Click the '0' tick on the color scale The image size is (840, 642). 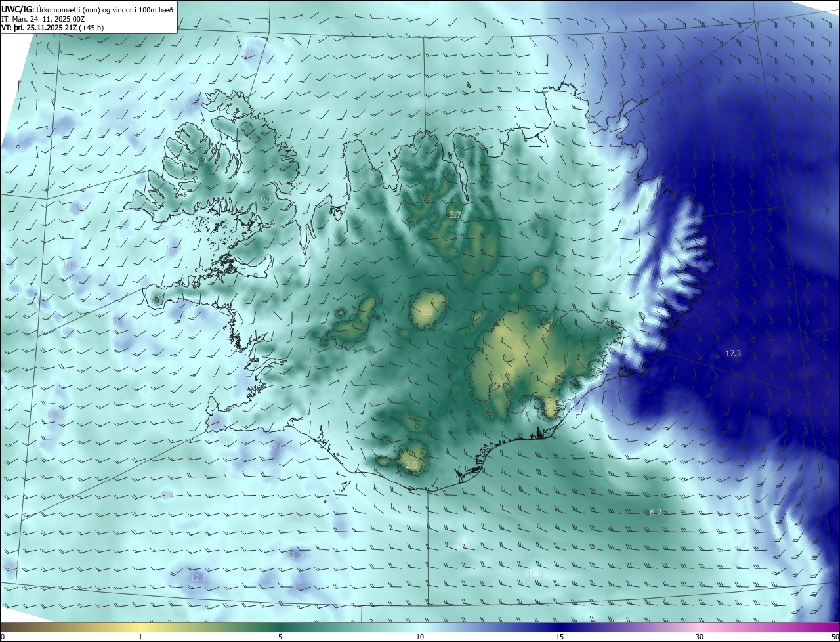3,637
